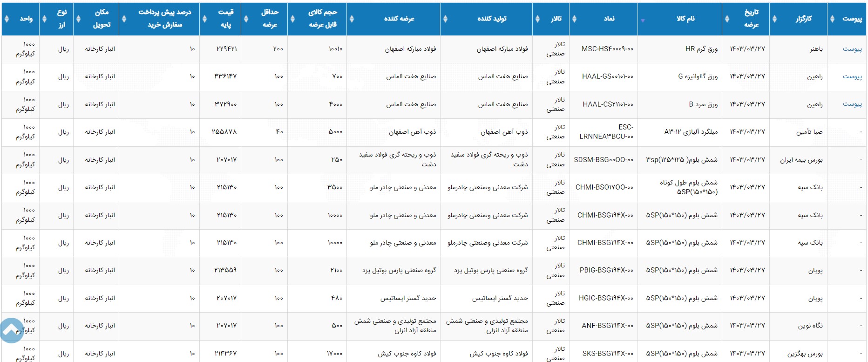
Task: Open پیوست link for ورق گالوانیزه G row
Action: pyautogui.click(x=852, y=76)
